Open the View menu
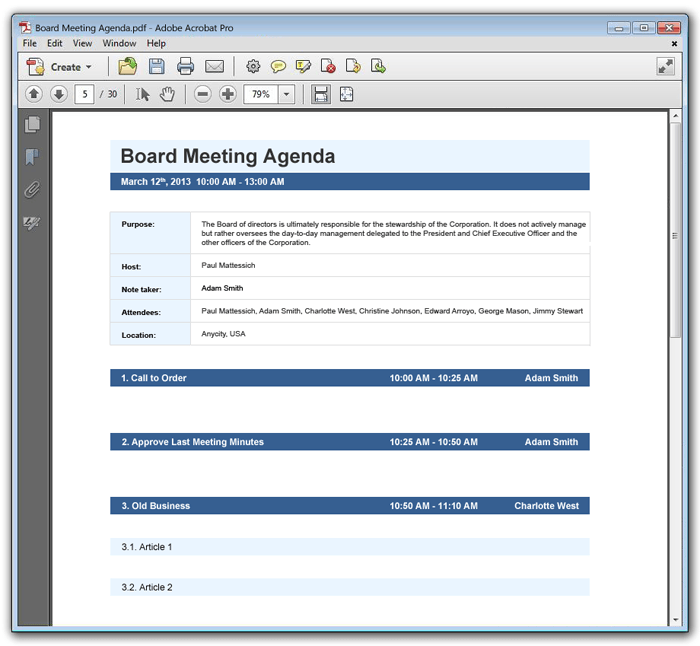The width and height of the screenshot is (700, 646). (82, 43)
